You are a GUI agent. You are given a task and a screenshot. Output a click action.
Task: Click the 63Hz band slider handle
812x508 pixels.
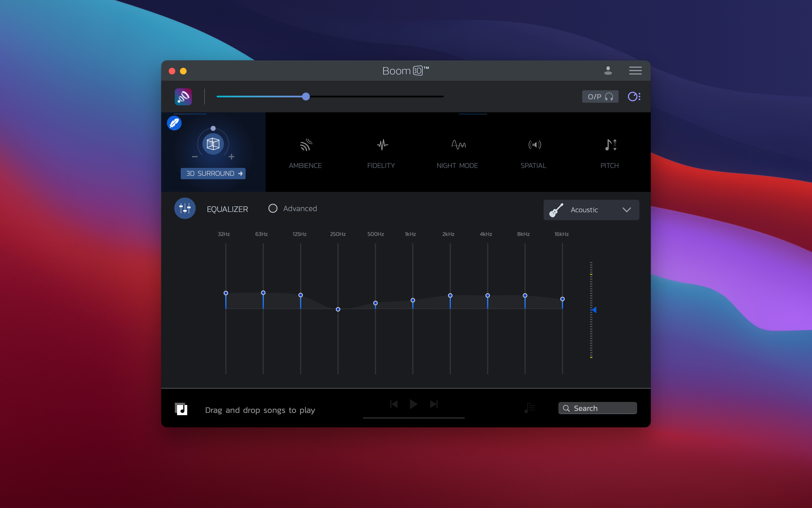point(263,293)
